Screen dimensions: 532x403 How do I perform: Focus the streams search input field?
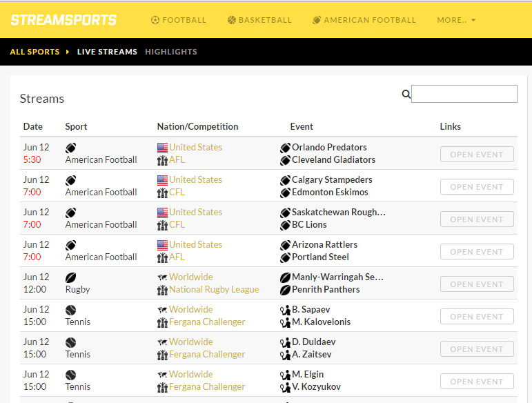pos(464,94)
